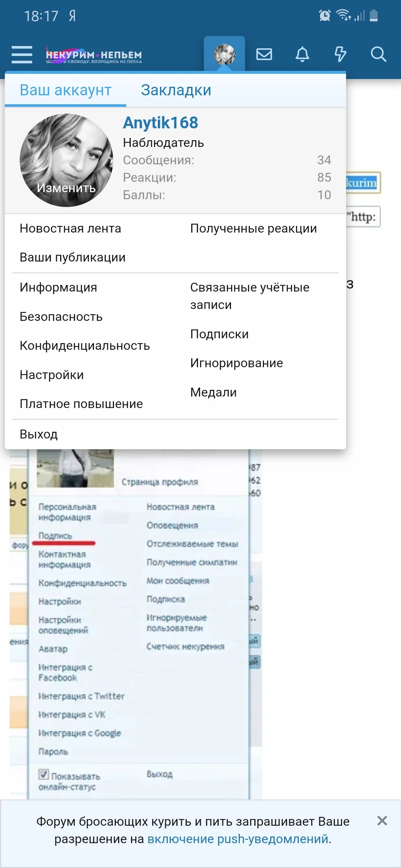The height and width of the screenshot is (868, 401).
Task: Open Связанные учётные записи
Action: (x=250, y=296)
